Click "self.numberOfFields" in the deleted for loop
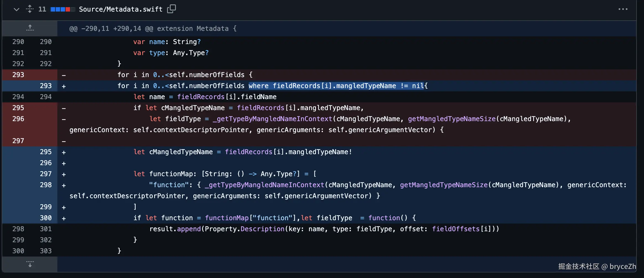Screen dimensions: 644x278 pos(207,75)
